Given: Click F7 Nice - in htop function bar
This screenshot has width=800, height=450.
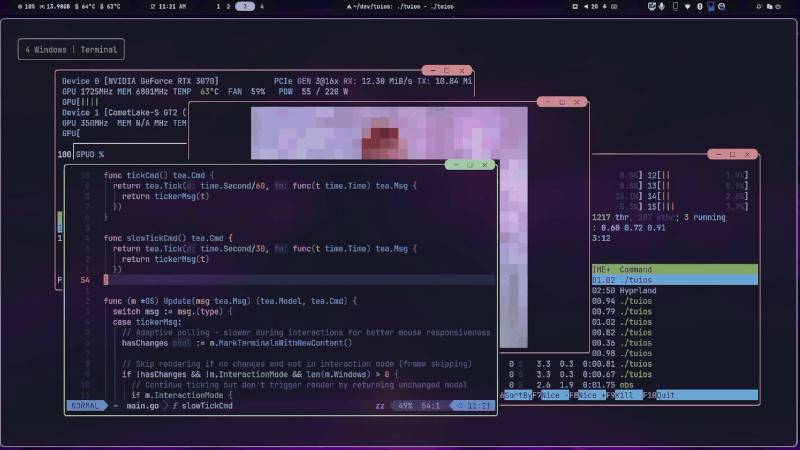Looking at the screenshot, I should (551, 395).
